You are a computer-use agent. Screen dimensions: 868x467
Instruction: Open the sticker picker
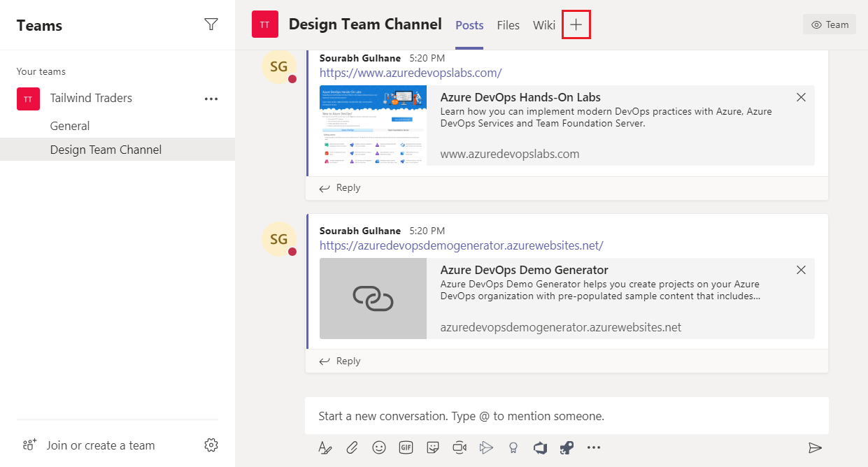point(433,447)
